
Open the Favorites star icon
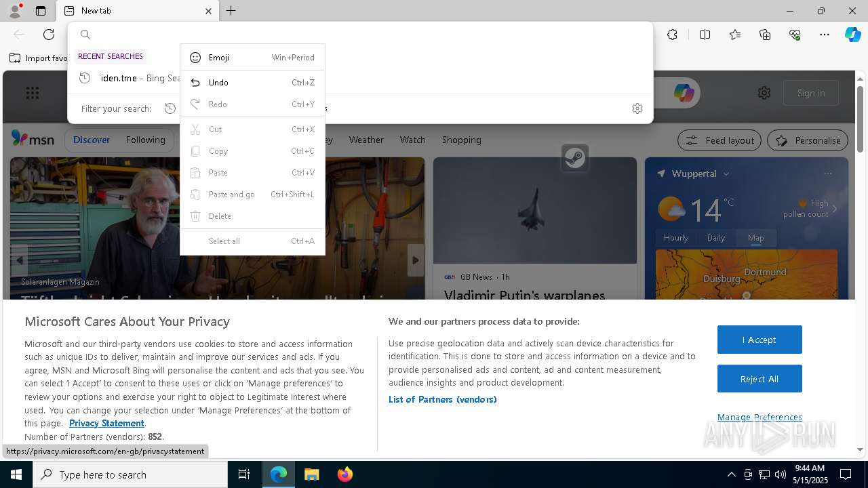[735, 35]
